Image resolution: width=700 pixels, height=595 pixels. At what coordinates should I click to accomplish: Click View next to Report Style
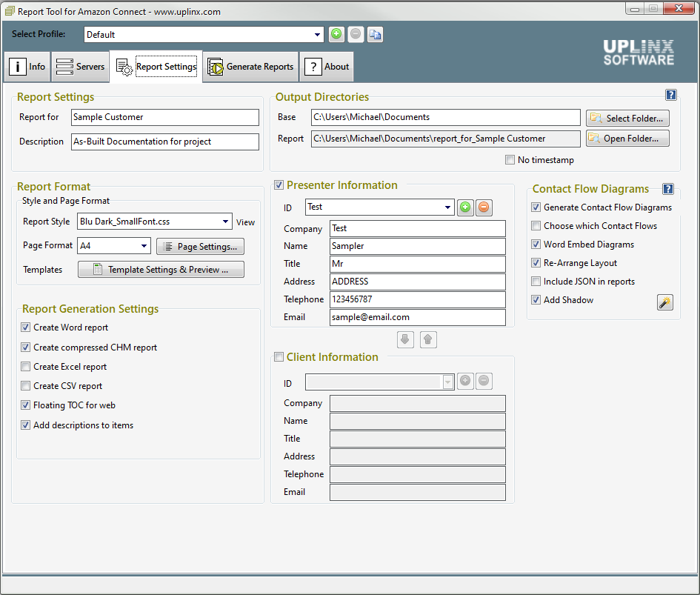[x=245, y=222]
